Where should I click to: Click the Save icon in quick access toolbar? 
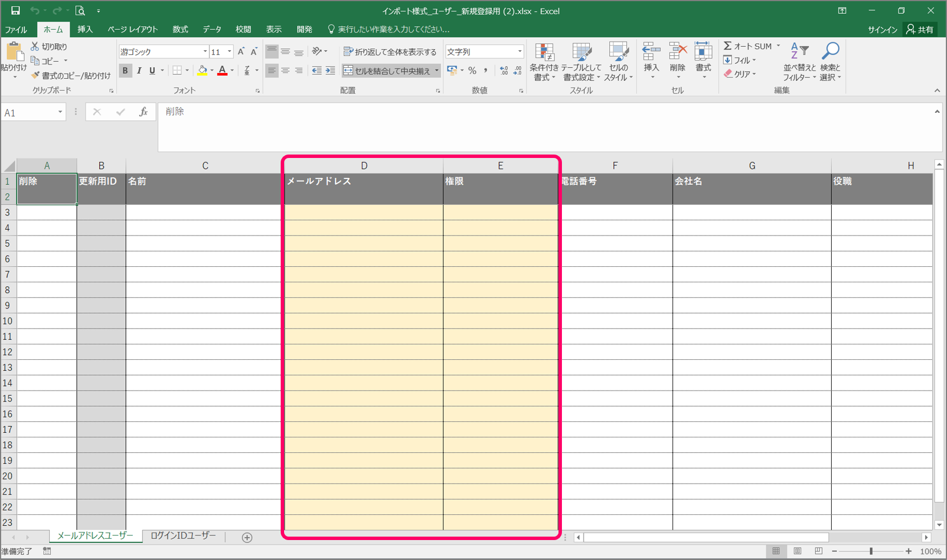click(15, 11)
